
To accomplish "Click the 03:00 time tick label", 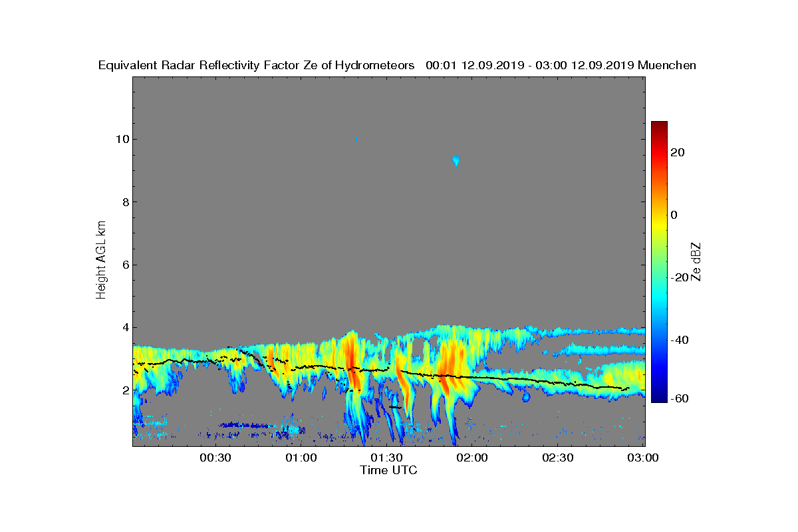I will pos(643,458).
